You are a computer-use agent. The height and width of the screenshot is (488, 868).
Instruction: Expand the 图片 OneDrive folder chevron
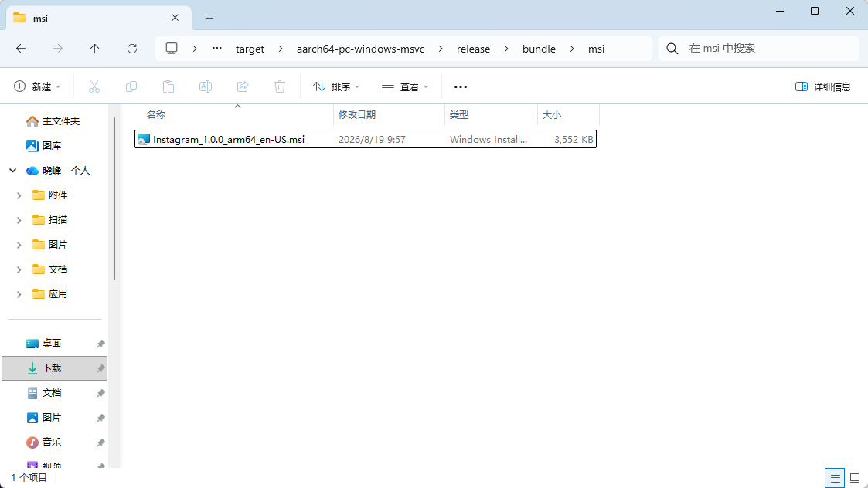click(x=19, y=245)
